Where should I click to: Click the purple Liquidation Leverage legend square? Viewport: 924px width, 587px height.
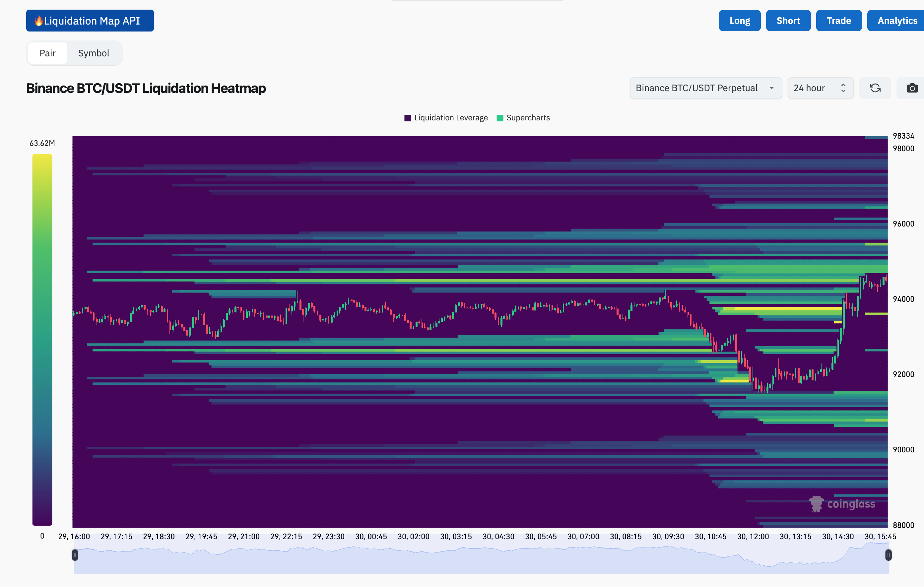[x=408, y=118]
